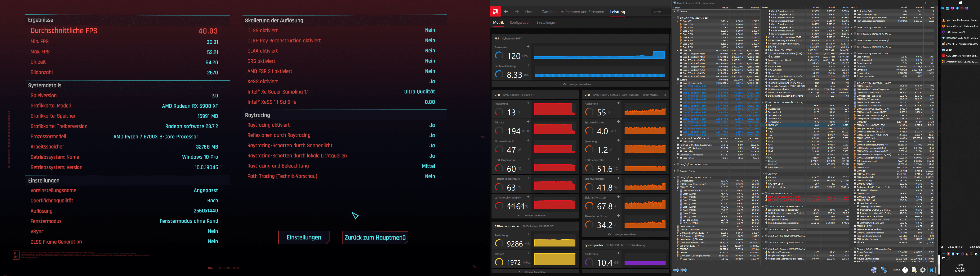
Task: Click the volume speaker tray icon
Action: (x=948, y=259)
